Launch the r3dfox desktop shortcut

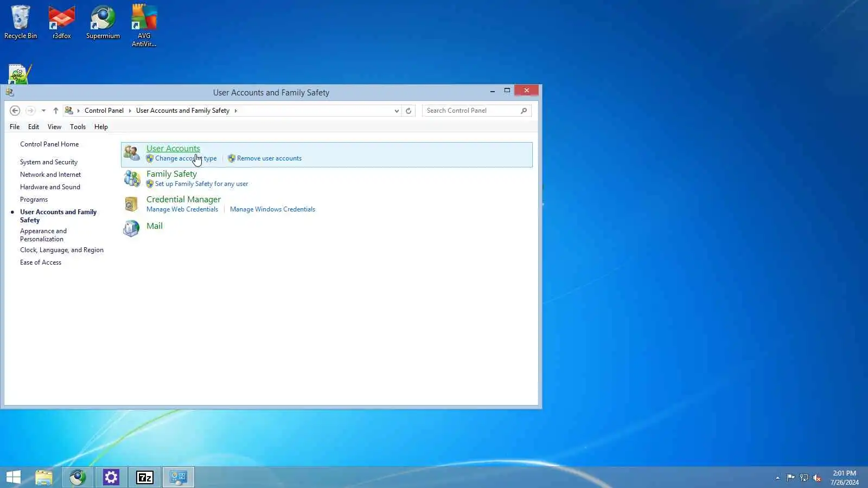click(62, 22)
